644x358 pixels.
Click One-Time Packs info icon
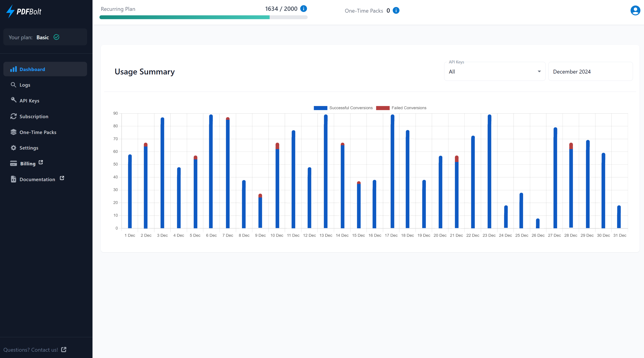click(x=396, y=11)
